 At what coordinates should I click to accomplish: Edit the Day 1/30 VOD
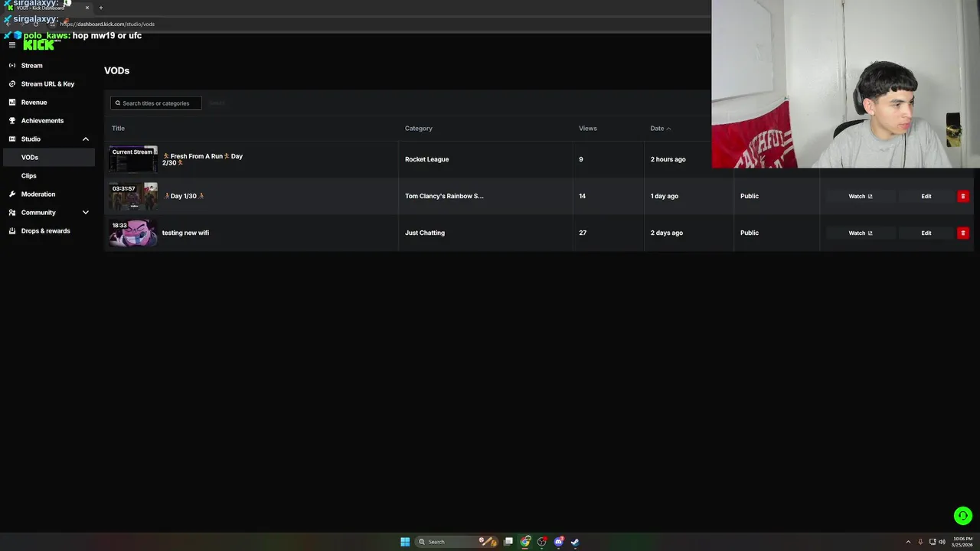[926, 197]
